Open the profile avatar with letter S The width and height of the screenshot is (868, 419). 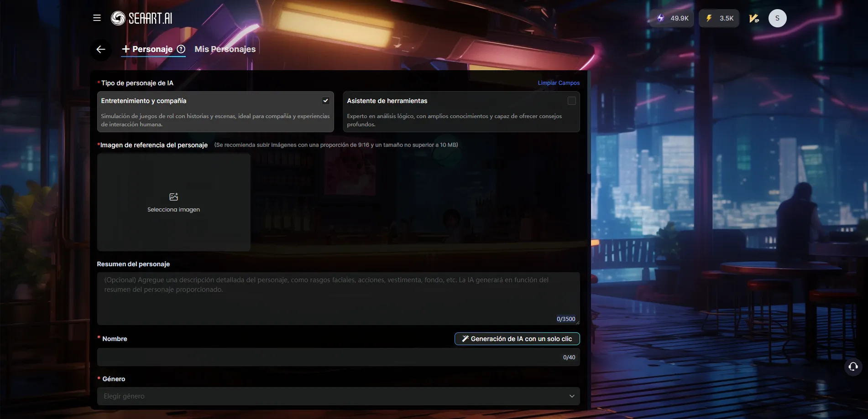778,18
